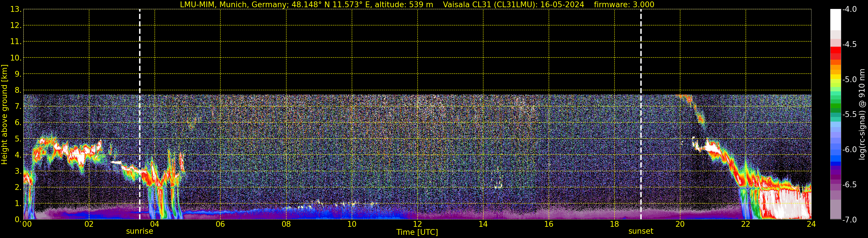
Task: Click the '14' time axis tick label
Action: (483, 224)
